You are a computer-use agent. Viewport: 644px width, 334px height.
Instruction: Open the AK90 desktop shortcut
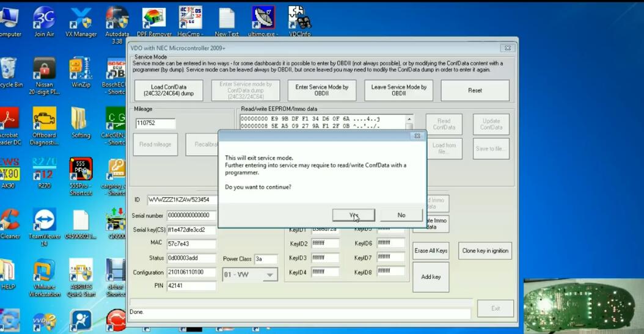coord(9,173)
